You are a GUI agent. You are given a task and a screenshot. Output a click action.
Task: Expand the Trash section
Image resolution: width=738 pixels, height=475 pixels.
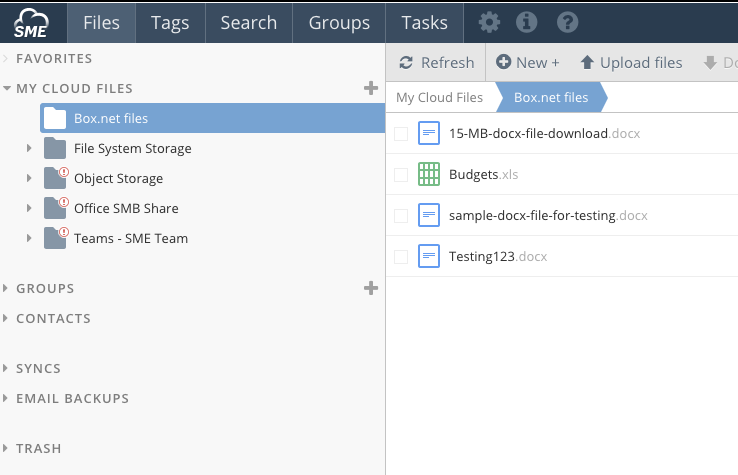click(7, 449)
